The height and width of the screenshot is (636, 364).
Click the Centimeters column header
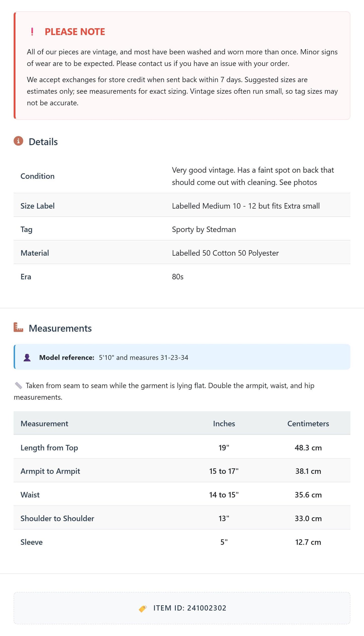pyautogui.click(x=308, y=423)
